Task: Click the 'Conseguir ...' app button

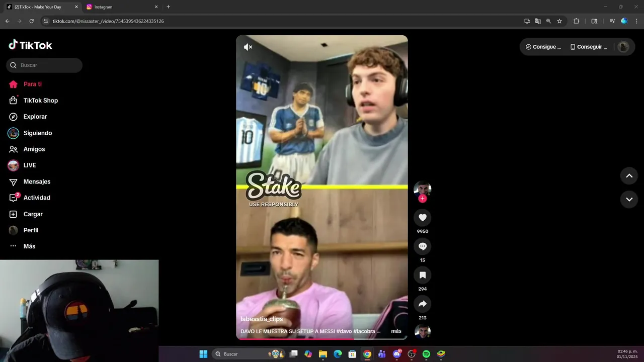Action: tap(589, 47)
